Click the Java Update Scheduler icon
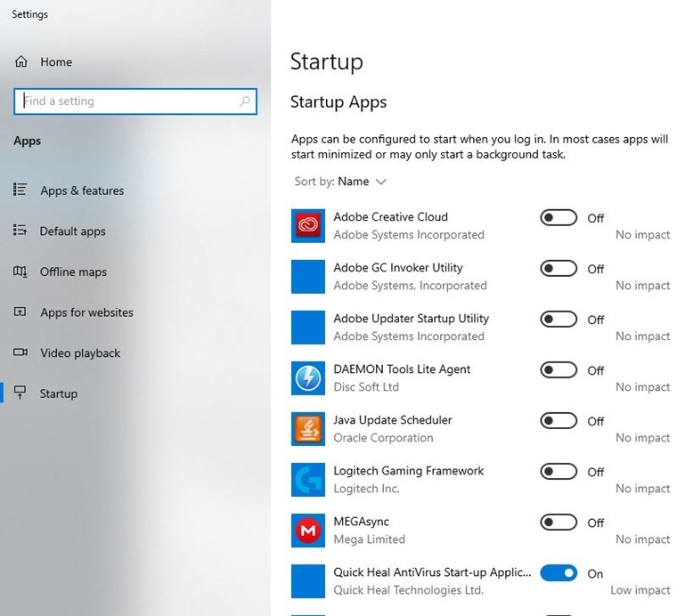The width and height of the screenshot is (685, 616). (x=308, y=429)
